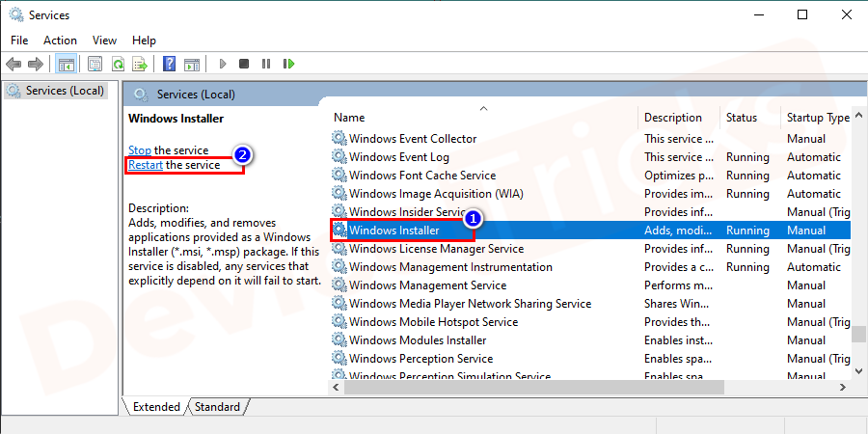This screenshot has height=434, width=868.
Task: Switch to the Standard tab
Action: pyautogui.click(x=217, y=407)
